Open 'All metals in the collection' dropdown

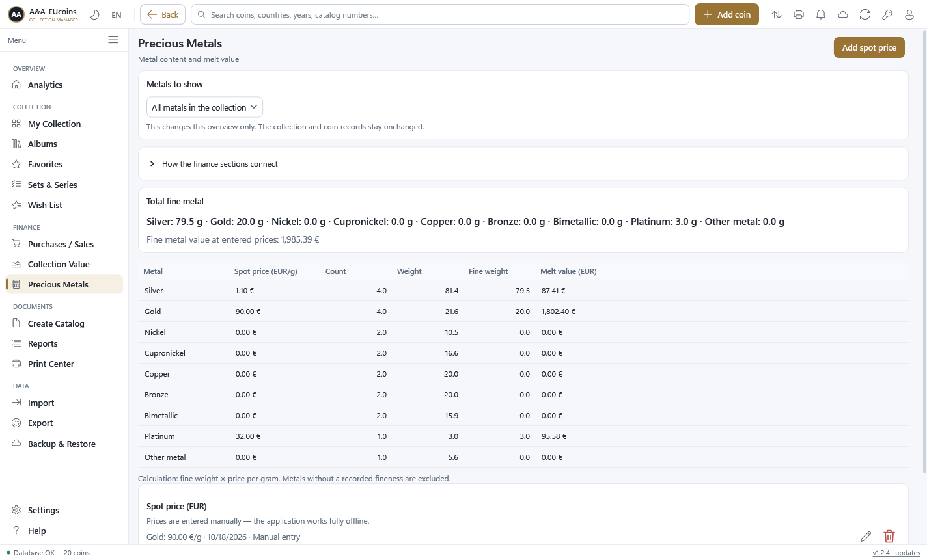(204, 107)
